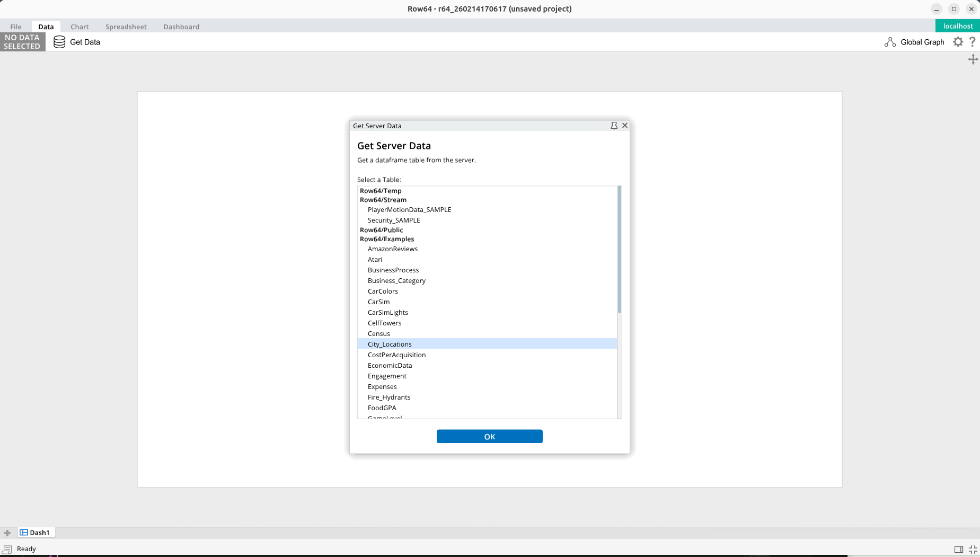Close the Get Server Data dialog
Image resolution: width=980 pixels, height=557 pixels.
point(625,126)
